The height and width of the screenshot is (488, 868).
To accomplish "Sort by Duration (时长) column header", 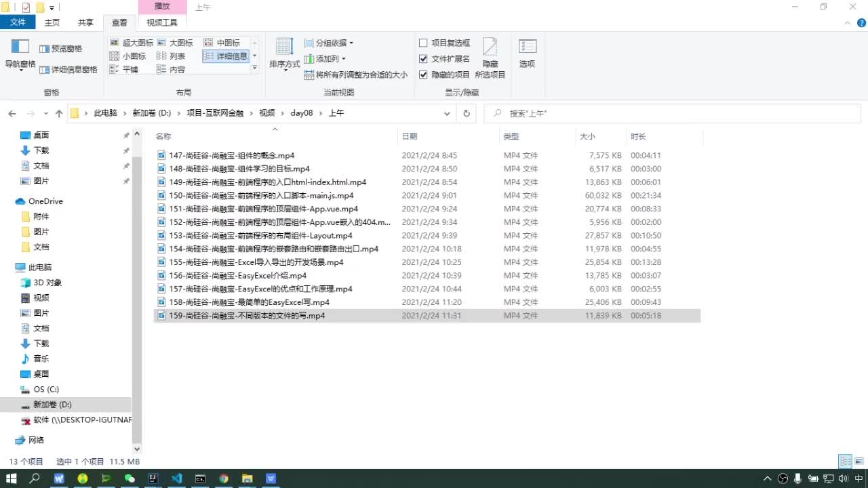I will coord(664,136).
